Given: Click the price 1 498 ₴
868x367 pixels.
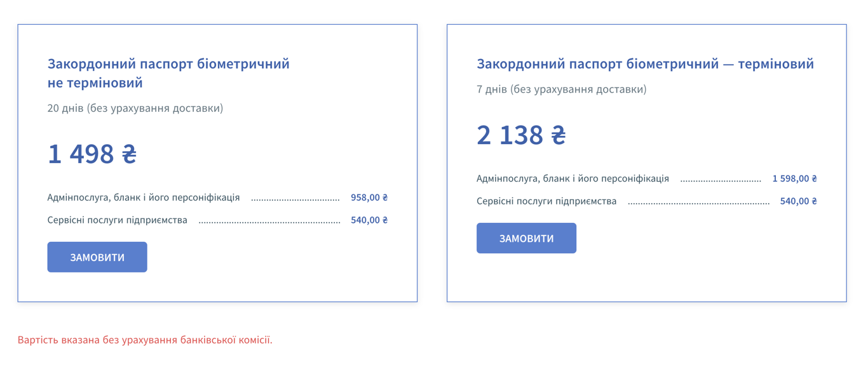Looking at the screenshot, I should coord(92,152).
